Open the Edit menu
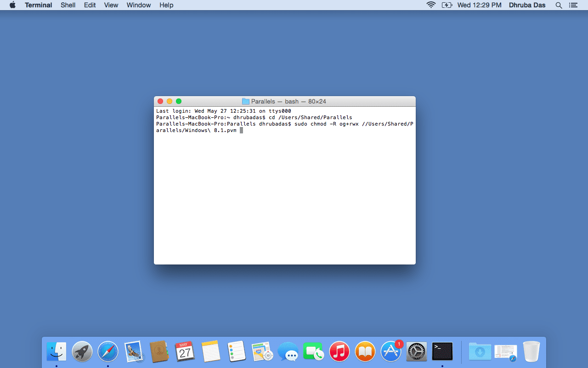Viewport: 588px width, 368px height. tap(90, 5)
